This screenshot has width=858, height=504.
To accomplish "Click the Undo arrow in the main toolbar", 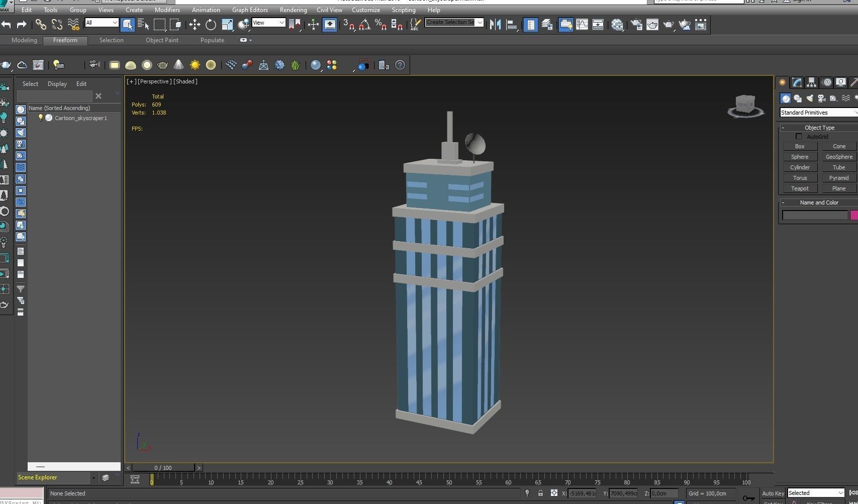I will (6, 24).
